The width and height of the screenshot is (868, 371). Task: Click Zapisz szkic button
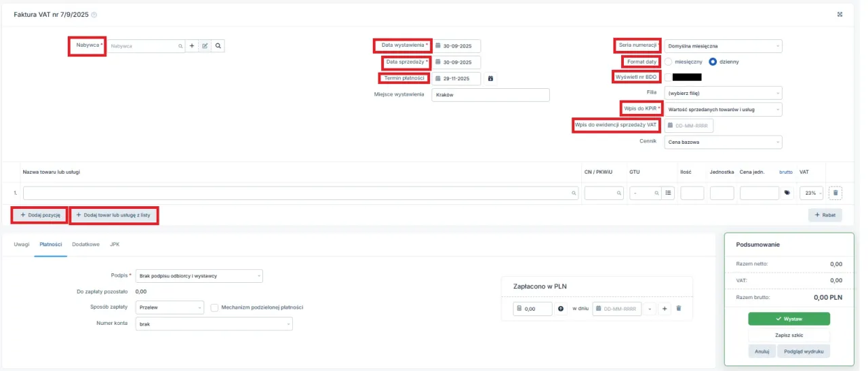pyautogui.click(x=789, y=336)
